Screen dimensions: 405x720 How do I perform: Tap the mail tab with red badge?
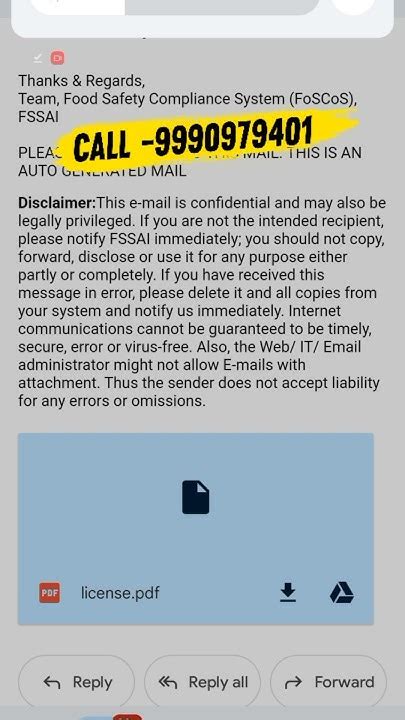[x=112, y=717]
